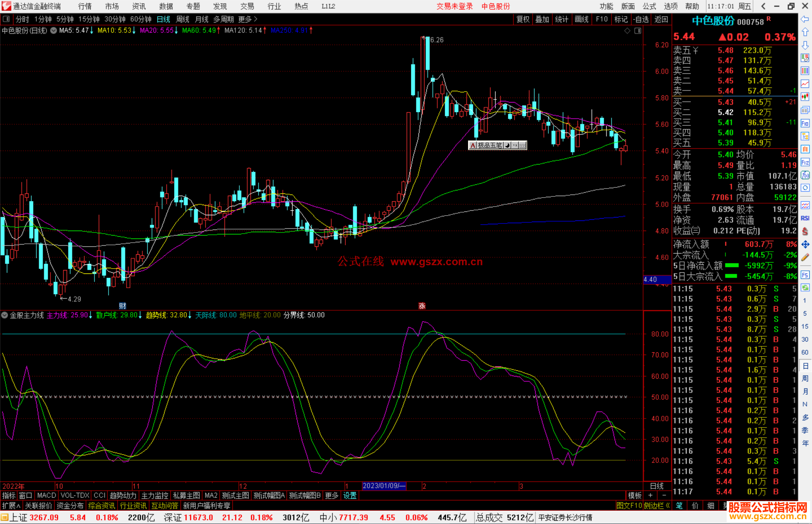Image resolution: width=812 pixels, height=524 pixels.
Task: Click the 复权 button
Action: pyautogui.click(x=523, y=19)
